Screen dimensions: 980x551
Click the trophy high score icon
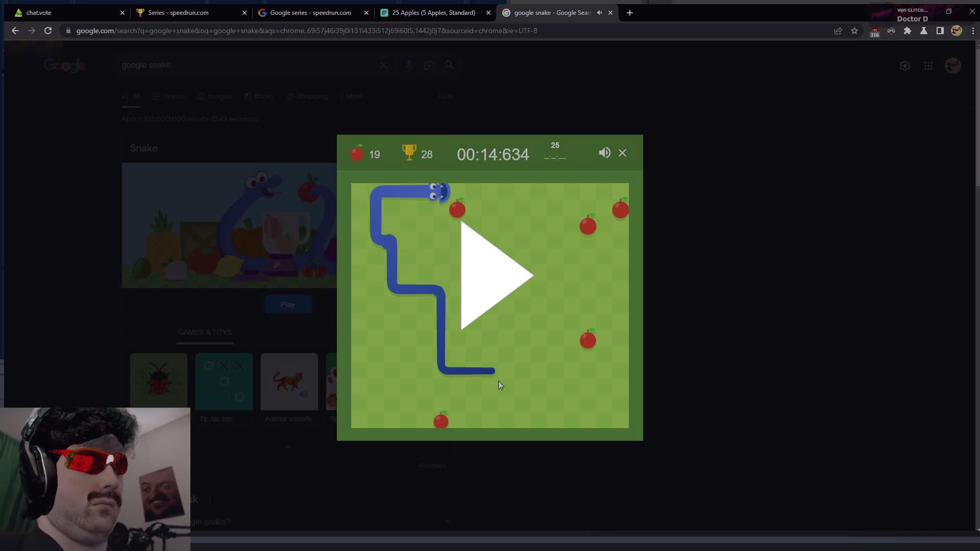pyautogui.click(x=409, y=153)
